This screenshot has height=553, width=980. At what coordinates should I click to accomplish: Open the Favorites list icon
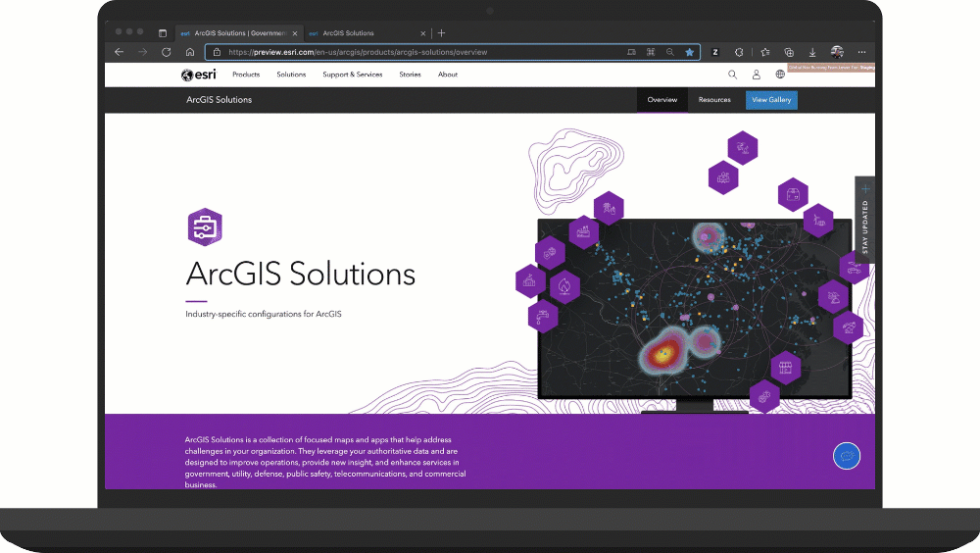(x=765, y=52)
